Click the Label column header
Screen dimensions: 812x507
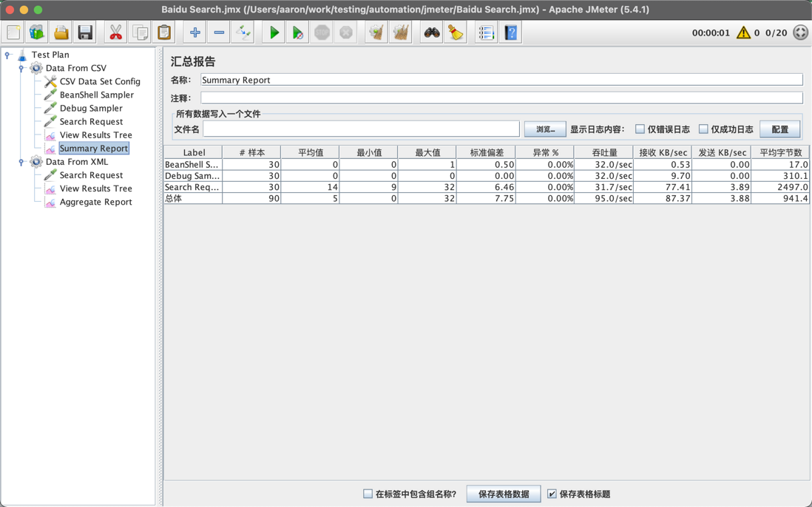point(193,152)
